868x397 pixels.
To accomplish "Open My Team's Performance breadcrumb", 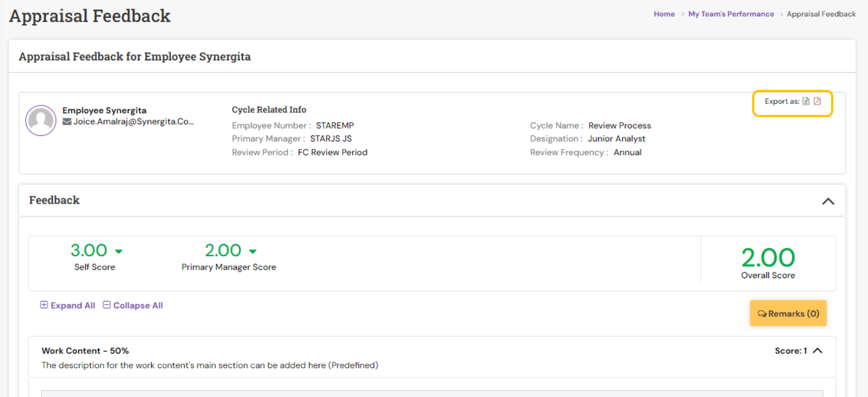I will pos(731,14).
